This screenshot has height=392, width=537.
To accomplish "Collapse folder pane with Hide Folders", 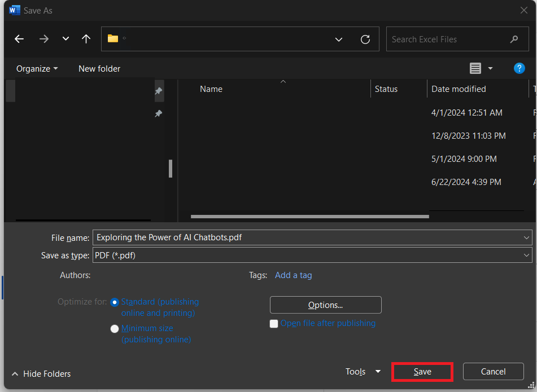I will 41,374.
